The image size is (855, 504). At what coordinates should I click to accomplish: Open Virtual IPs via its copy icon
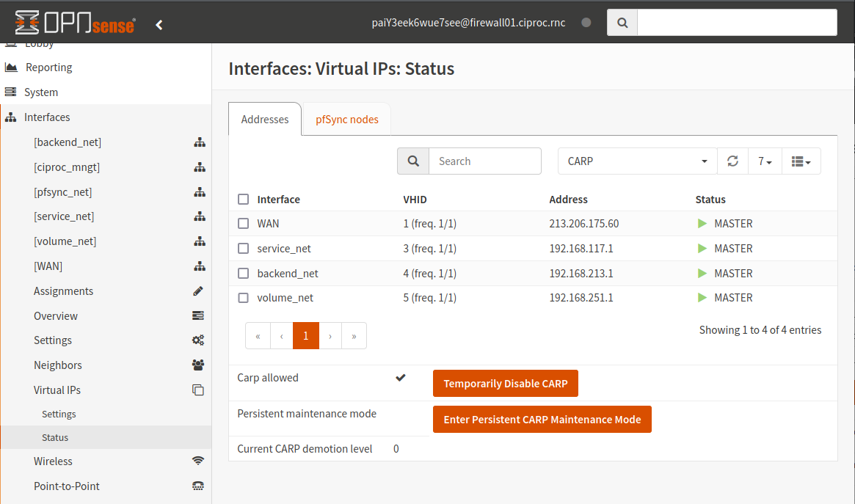click(198, 390)
